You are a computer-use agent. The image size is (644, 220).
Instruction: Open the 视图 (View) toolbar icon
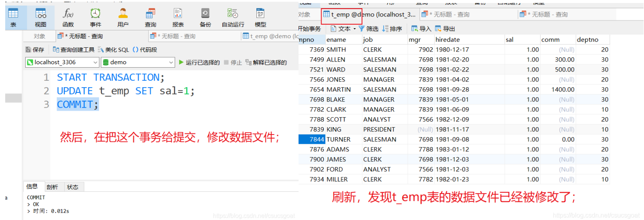40,17
